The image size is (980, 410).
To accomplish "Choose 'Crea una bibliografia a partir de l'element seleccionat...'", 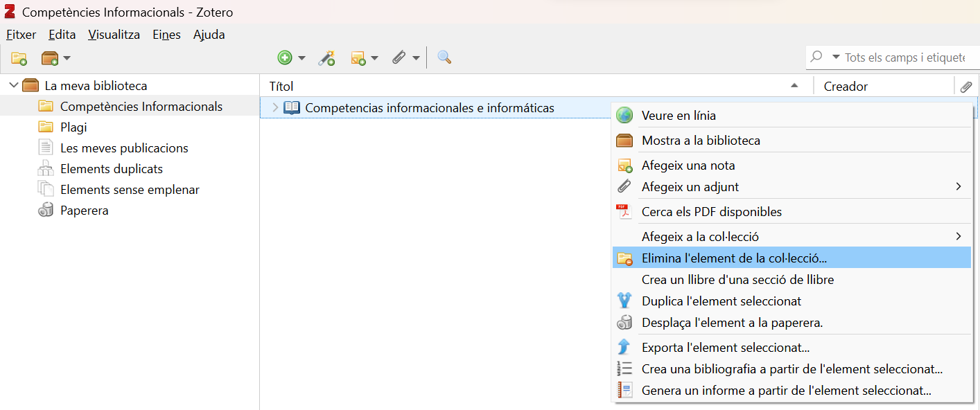I will coord(791,369).
